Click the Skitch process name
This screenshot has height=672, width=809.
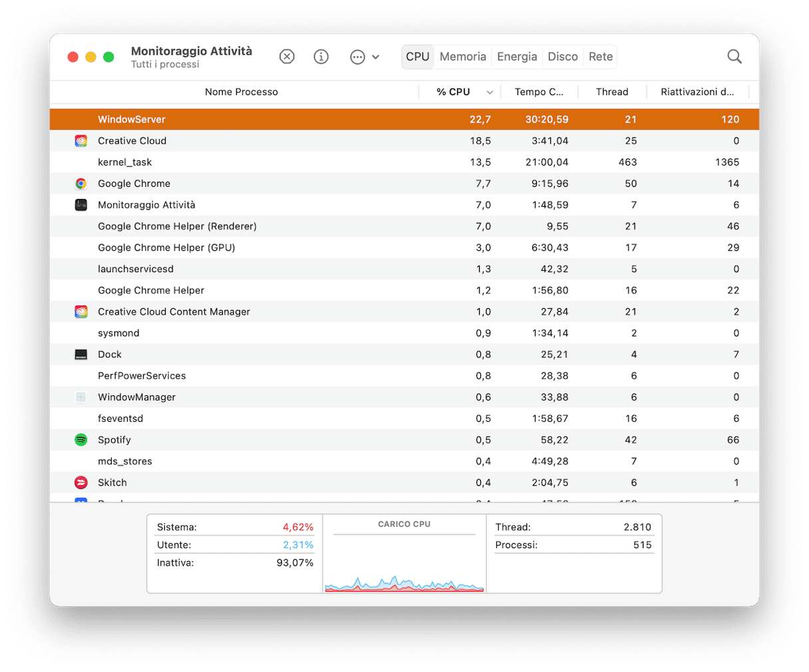[112, 482]
